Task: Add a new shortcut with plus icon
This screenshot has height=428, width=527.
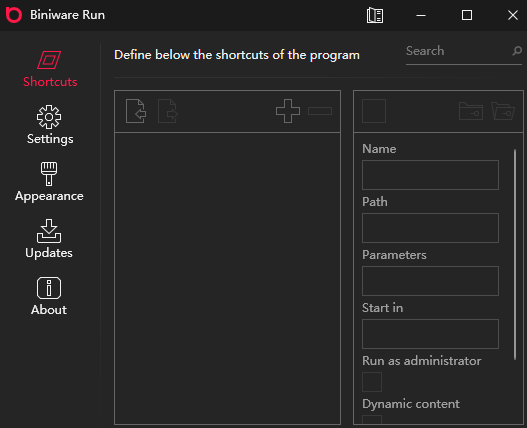Action: pos(288,111)
